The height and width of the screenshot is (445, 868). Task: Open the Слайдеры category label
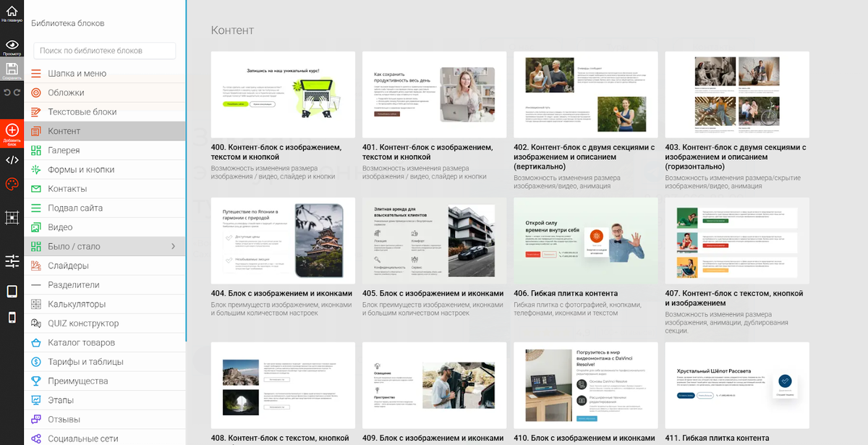68,266
